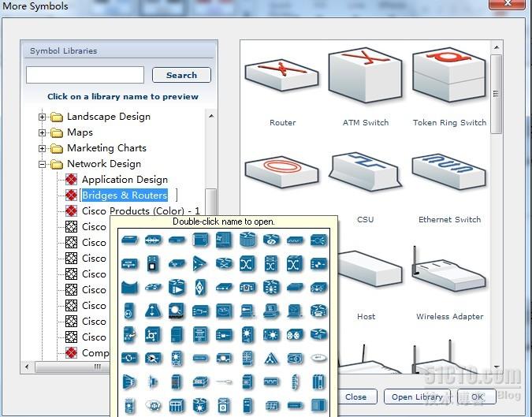Click the library tree horizontal scrollbar thumb
This screenshot has width=532, height=417.
73,367
